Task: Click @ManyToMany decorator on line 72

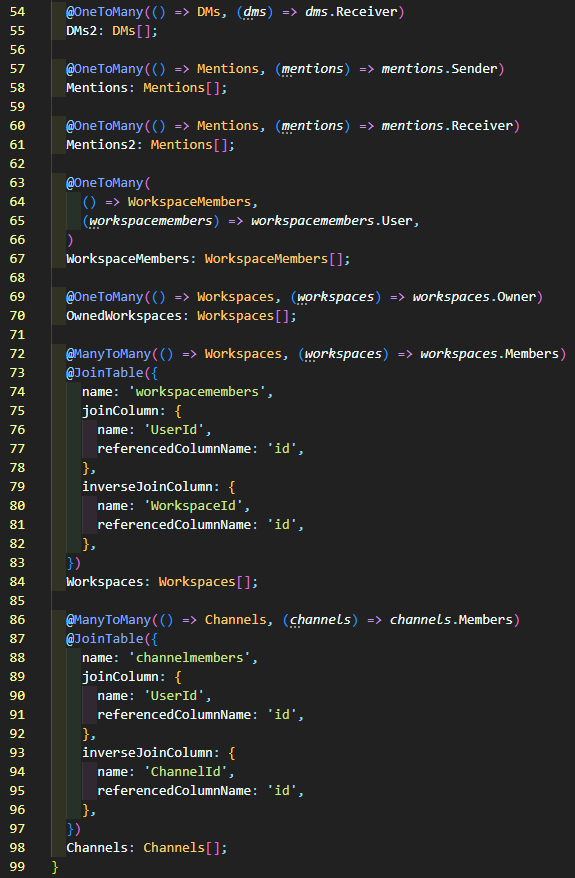Action: (109, 354)
